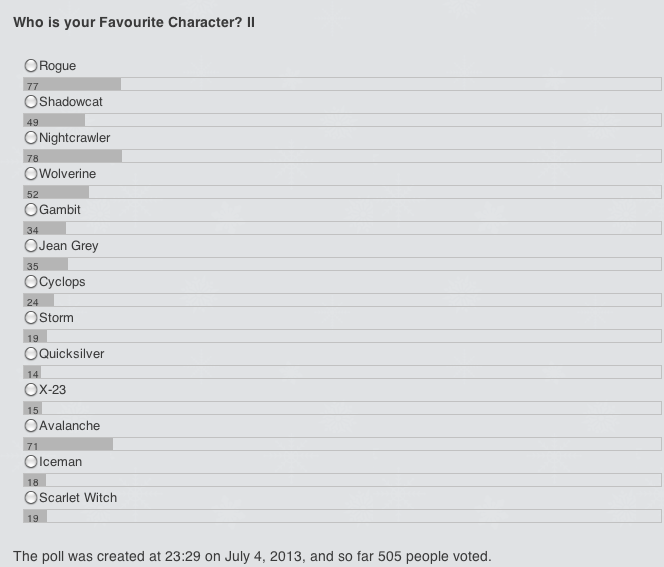Image resolution: width=664 pixels, height=567 pixels.
Task: Select the Avalanche option
Action: (31, 426)
